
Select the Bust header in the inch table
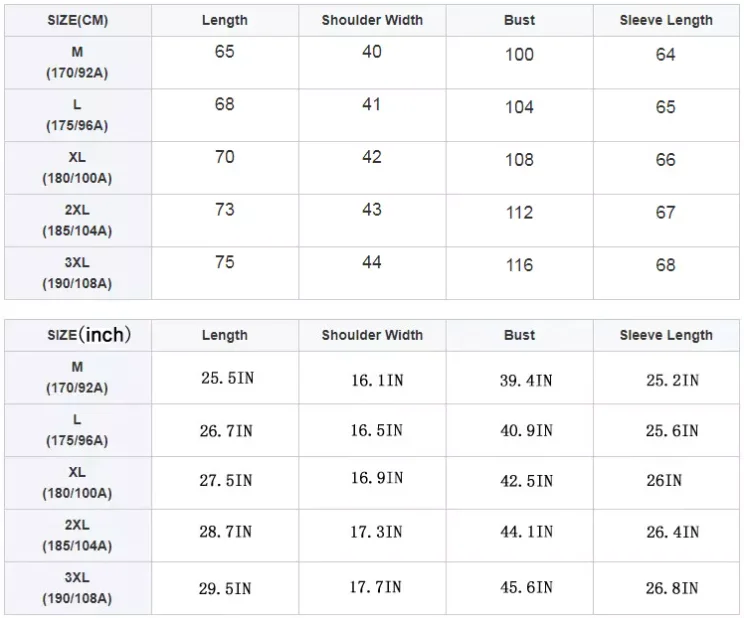click(x=519, y=335)
